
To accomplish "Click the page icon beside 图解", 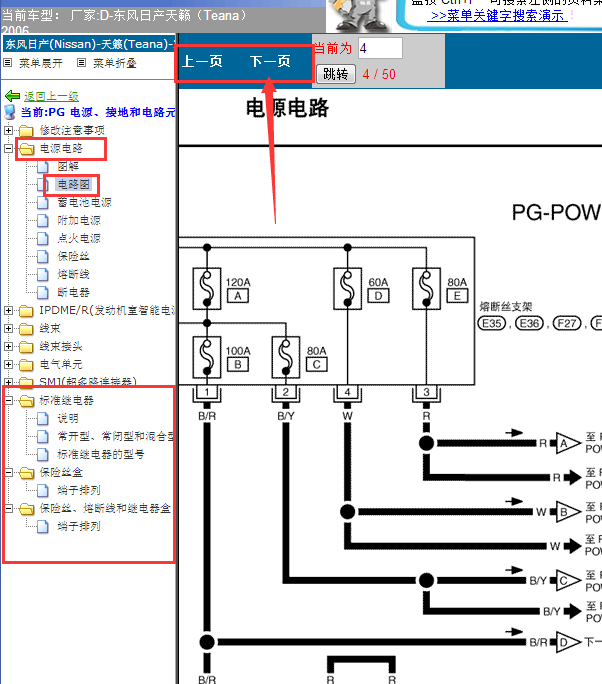I will coord(43,167).
